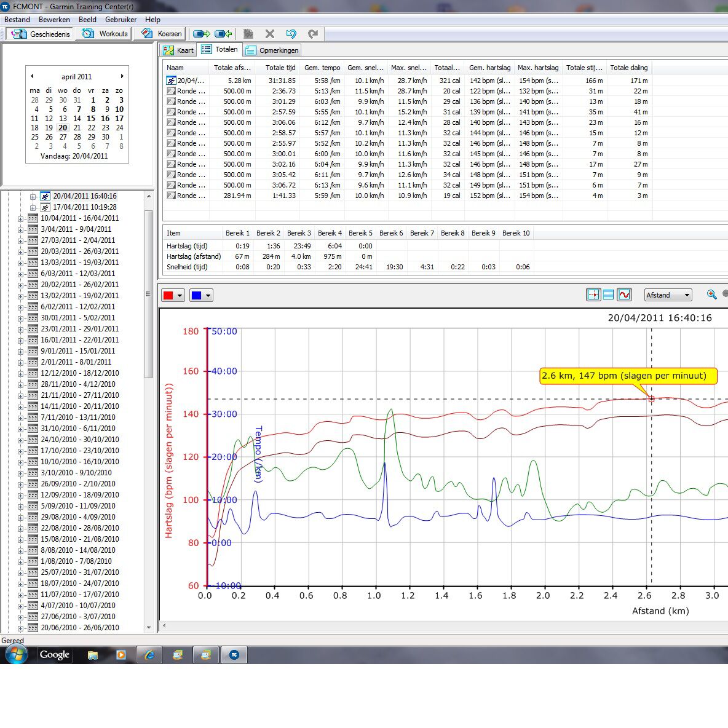728x728 pixels.
Task: Toggle the curve smoothing graph button
Action: pos(624,295)
